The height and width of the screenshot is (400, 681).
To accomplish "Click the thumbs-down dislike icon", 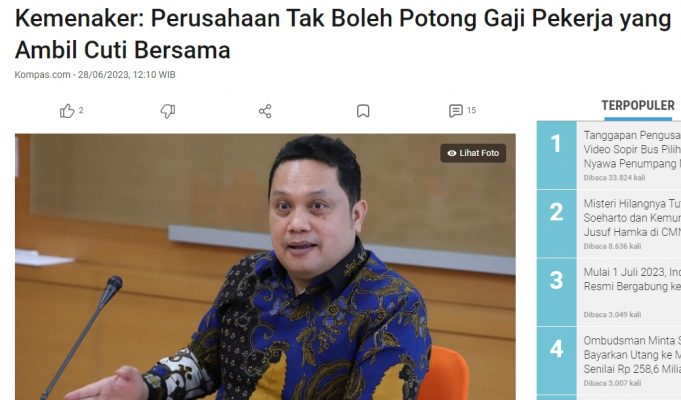I will coord(168,111).
